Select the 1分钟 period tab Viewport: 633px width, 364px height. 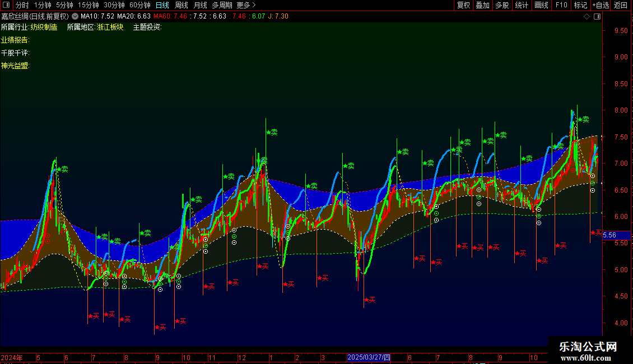tap(43, 5)
